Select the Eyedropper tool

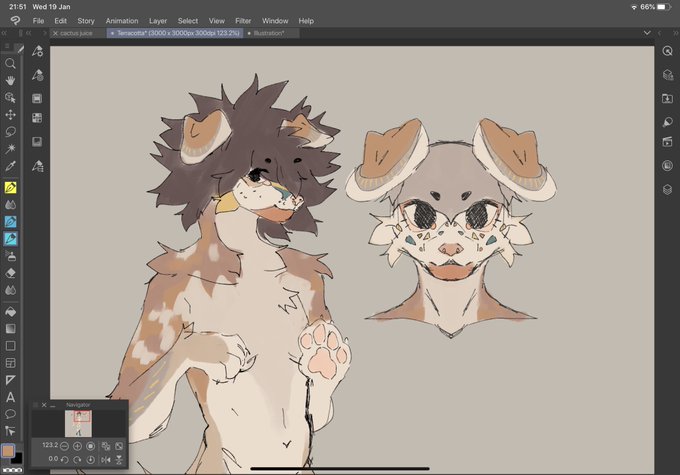[10, 166]
